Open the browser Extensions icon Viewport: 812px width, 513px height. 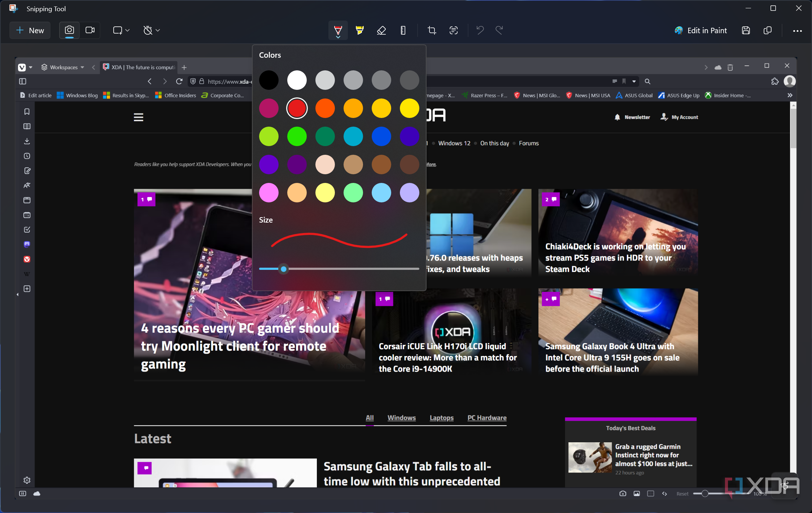coord(775,82)
